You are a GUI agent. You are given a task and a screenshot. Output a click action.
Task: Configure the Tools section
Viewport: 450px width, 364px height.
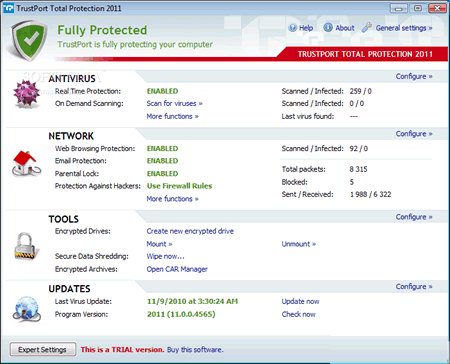click(x=414, y=217)
